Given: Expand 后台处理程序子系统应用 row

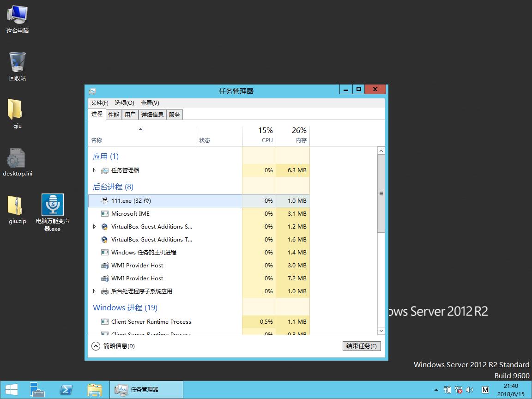Looking at the screenshot, I should [94, 291].
